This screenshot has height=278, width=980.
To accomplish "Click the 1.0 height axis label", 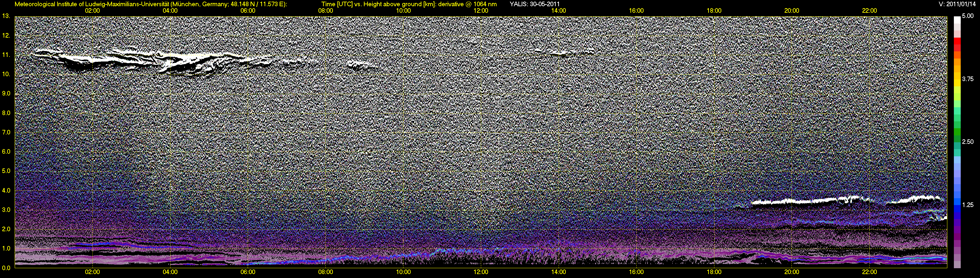I will coord(6,249).
